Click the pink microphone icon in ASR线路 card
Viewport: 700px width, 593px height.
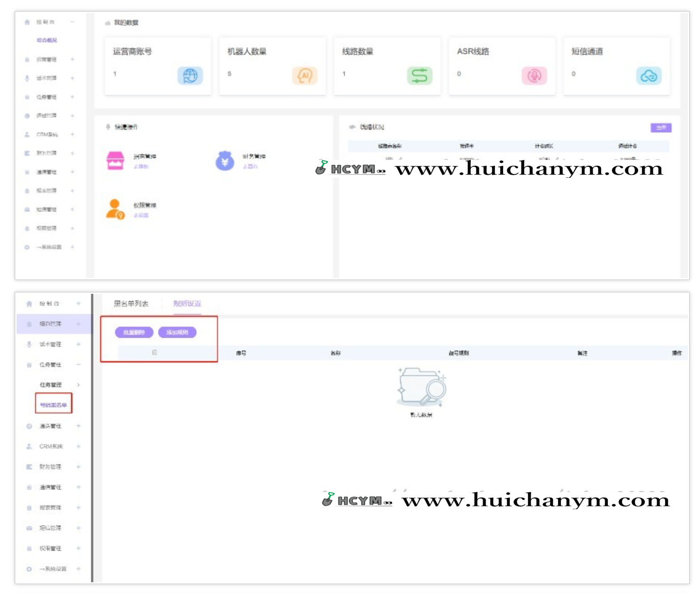click(534, 76)
